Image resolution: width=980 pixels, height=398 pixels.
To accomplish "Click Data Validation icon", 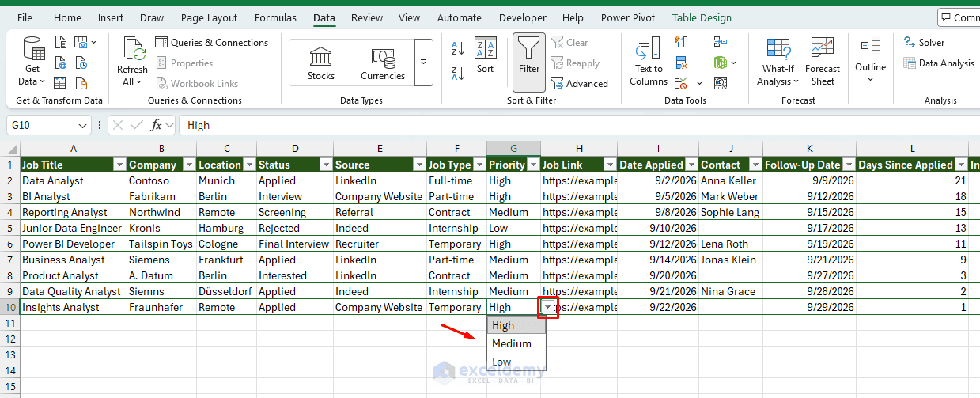I will (x=681, y=82).
